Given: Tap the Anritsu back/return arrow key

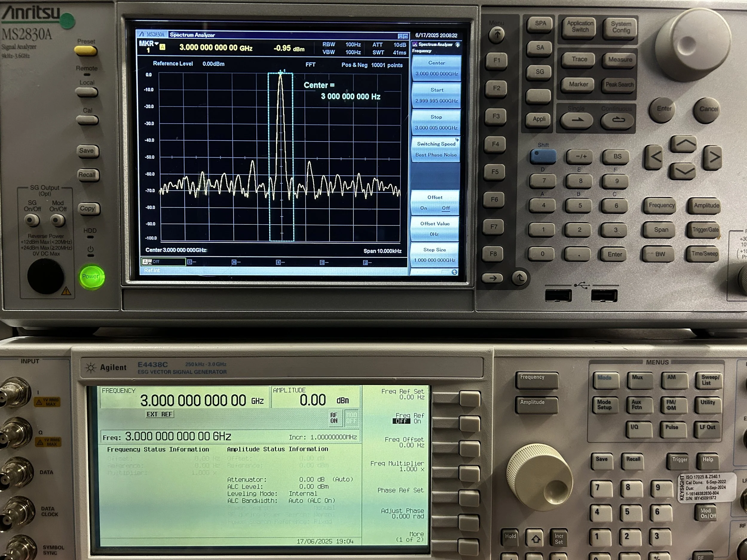Looking at the screenshot, I should [520, 278].
